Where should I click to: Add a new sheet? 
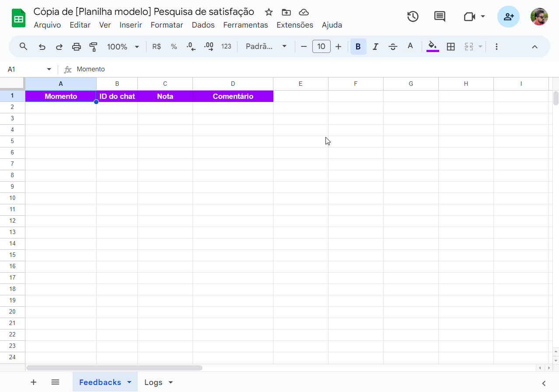coord(33,382)
